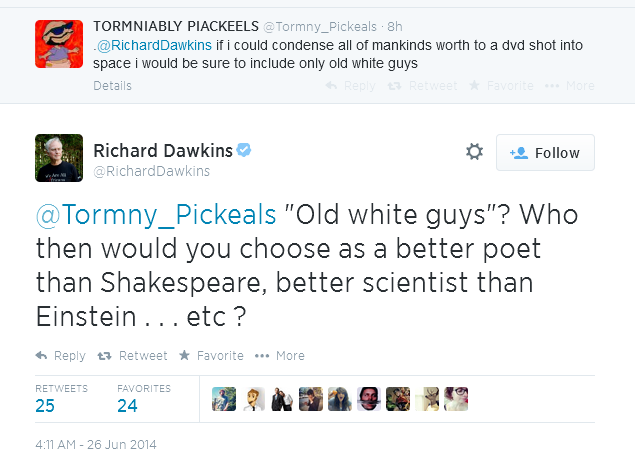Click the verified badge next to Richard Dawkins
The height and width of the screenshot is (461, 635).
click(244, 150)
